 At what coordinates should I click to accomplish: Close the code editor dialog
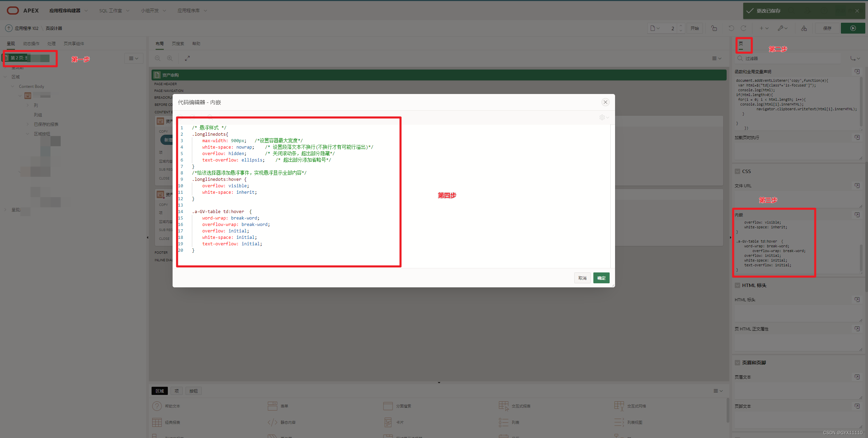[x=605, y=102]
